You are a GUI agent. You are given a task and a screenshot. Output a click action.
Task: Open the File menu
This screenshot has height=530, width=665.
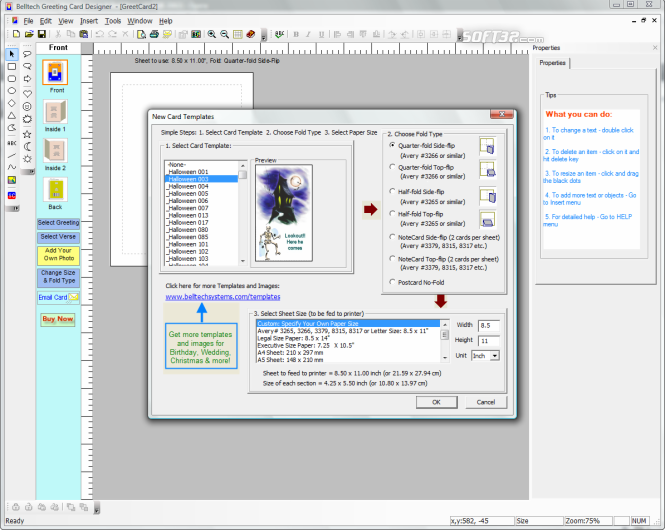[28, 21]
